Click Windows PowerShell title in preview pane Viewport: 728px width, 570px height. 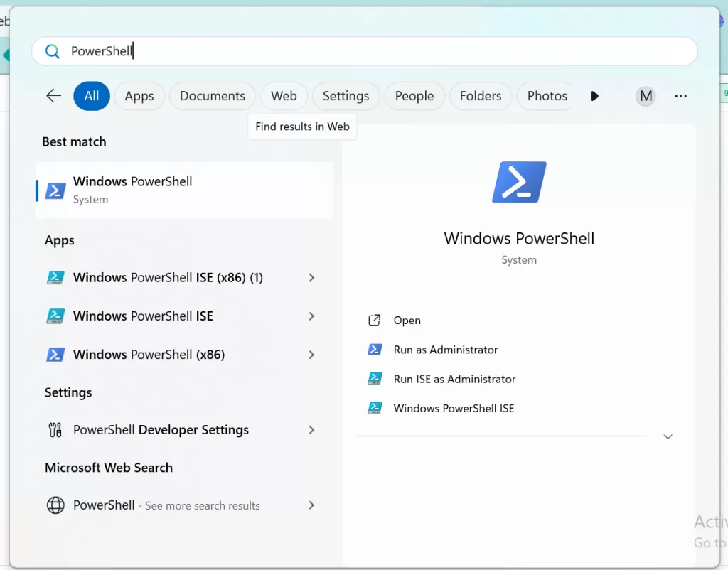click(x=519, y=238)
